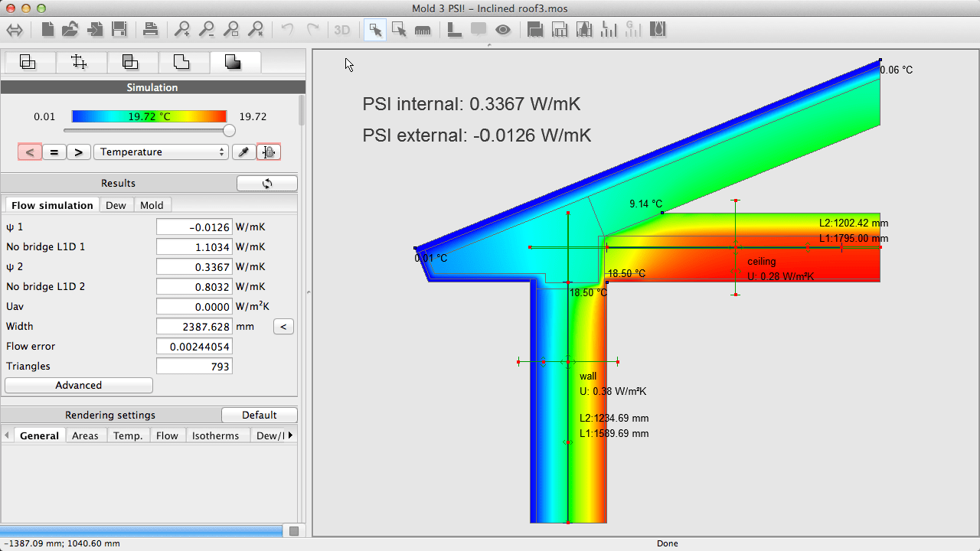Activate the ruler measurement tool

coord(423,29)
